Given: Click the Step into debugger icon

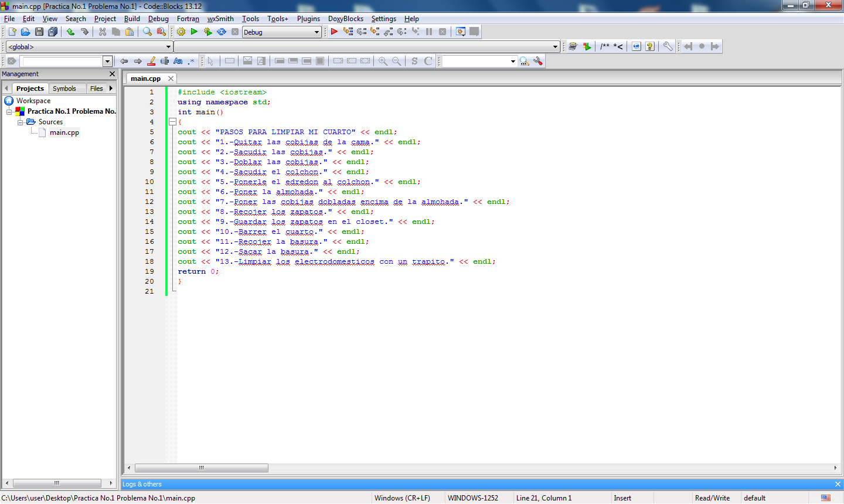Looking at the screenshot, I should click(376, 32).
